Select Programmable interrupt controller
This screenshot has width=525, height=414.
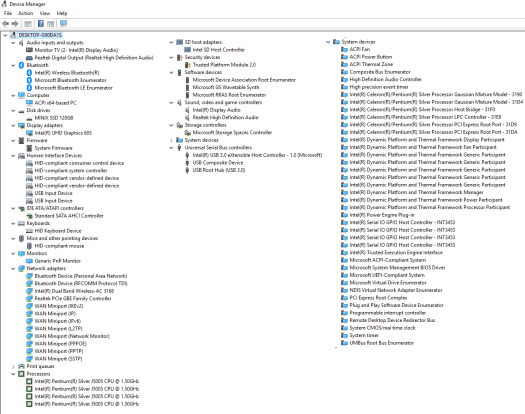point(388,313)
